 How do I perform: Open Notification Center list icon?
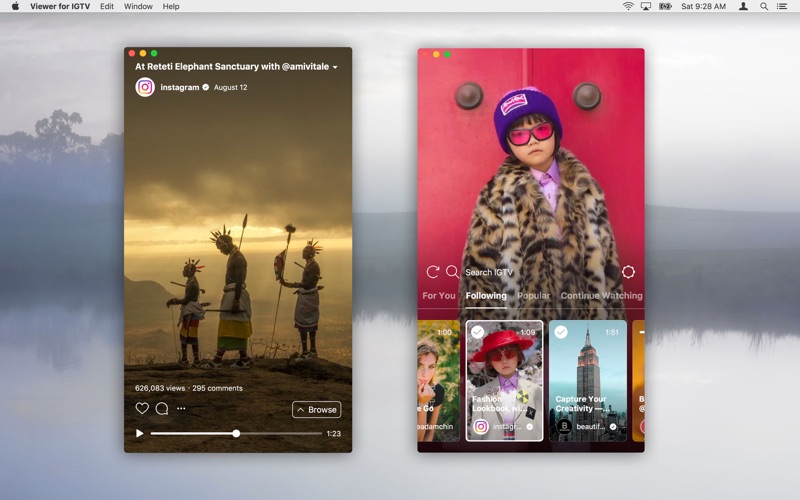click(782, 6)
